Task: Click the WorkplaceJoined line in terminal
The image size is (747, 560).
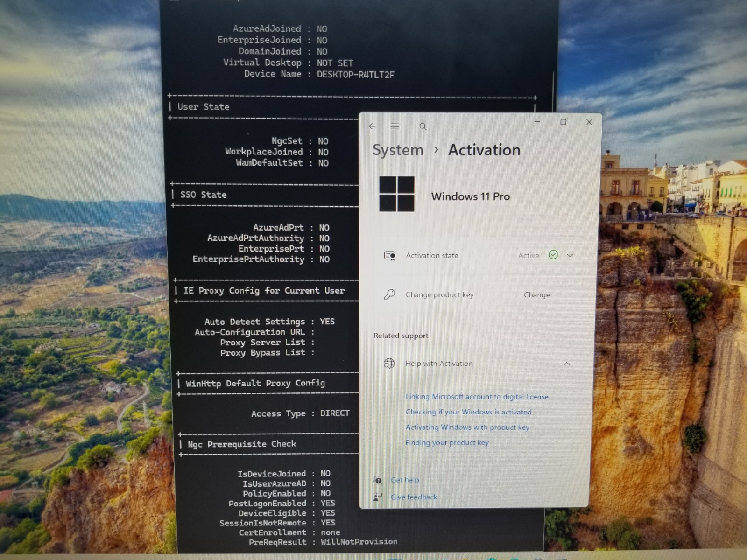Action: (x=277, y=152)
